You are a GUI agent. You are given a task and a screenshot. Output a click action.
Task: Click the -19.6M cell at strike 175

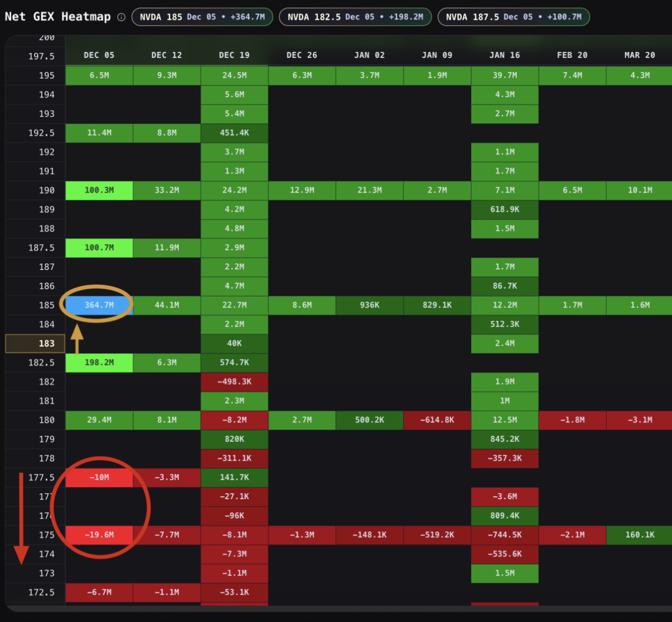(x=99, y=535)
